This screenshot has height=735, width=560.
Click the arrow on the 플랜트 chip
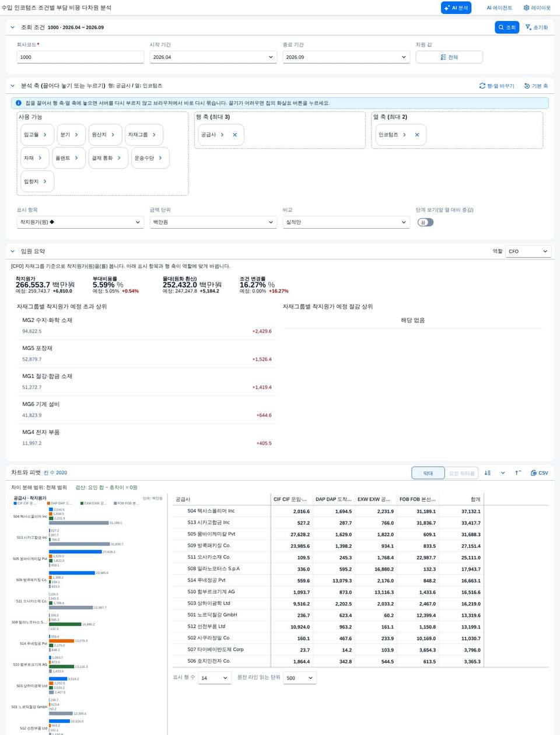(76, 158)
